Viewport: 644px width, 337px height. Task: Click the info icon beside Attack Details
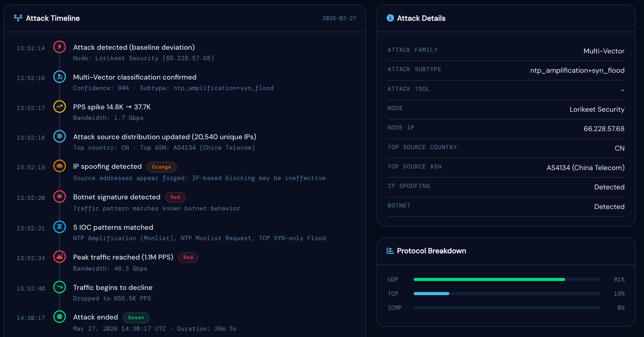tap(390, 18)
